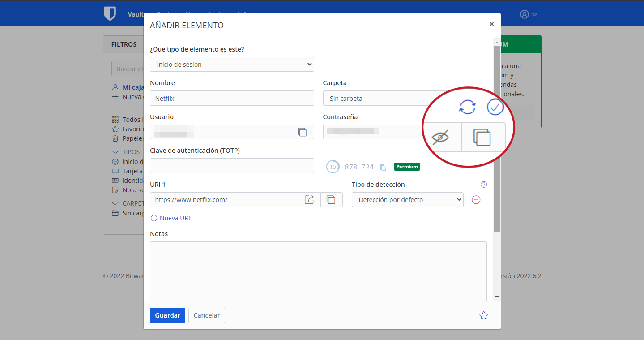Open the Vaults navigation tab
This screenshot has height=340, width=644.
(x=136, y=14)
